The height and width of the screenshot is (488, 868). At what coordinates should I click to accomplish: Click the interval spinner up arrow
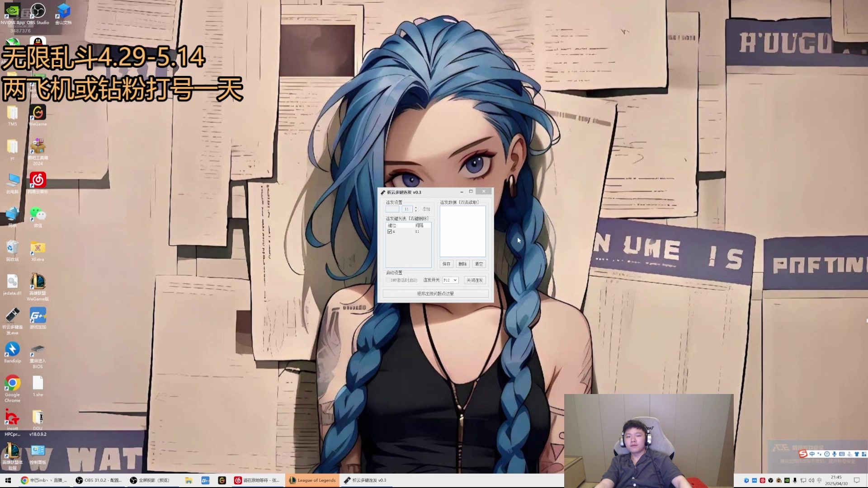pyautogui.click(x=416, y=207)
